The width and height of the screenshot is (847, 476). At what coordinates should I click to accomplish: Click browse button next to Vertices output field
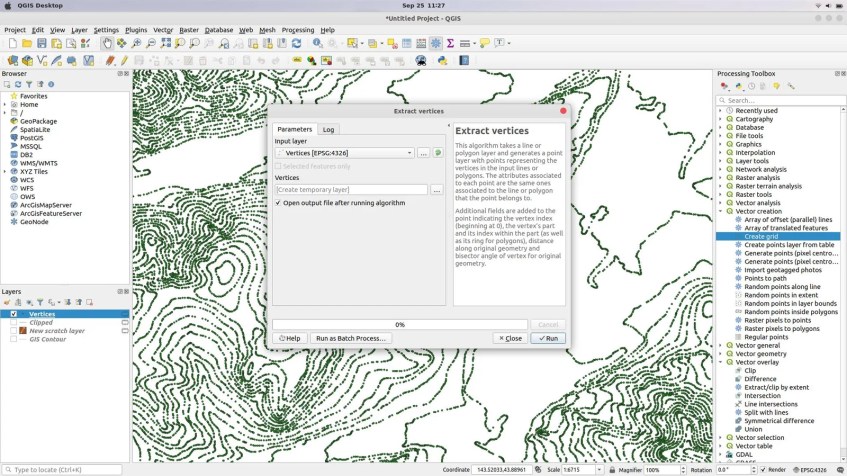(x=436, y=190)
